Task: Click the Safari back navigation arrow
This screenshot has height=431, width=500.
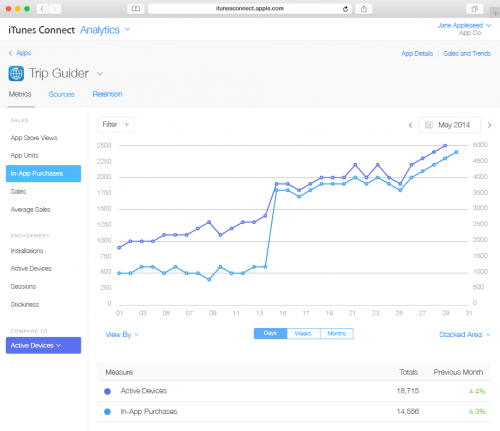Action: click(42, 9)
